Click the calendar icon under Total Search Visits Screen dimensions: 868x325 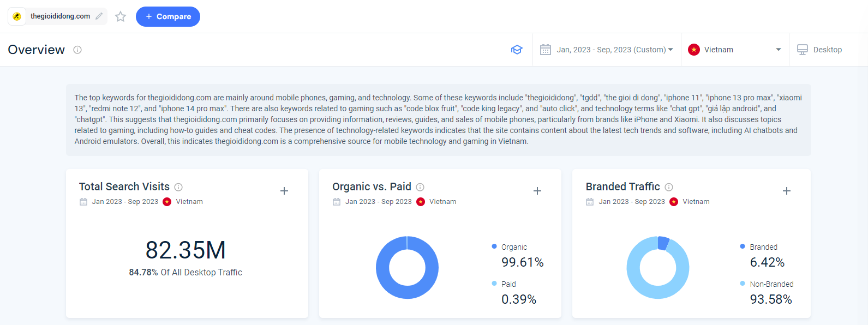point(83,202)
